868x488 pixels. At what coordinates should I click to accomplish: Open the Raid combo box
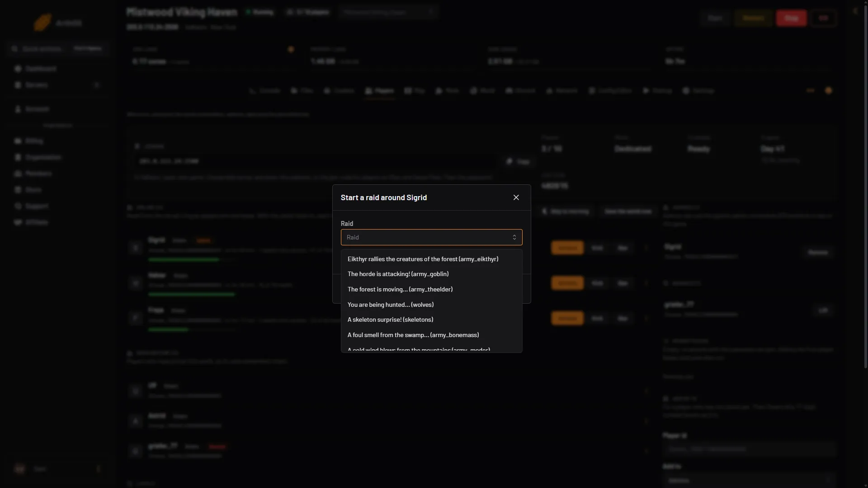[431, 237]
